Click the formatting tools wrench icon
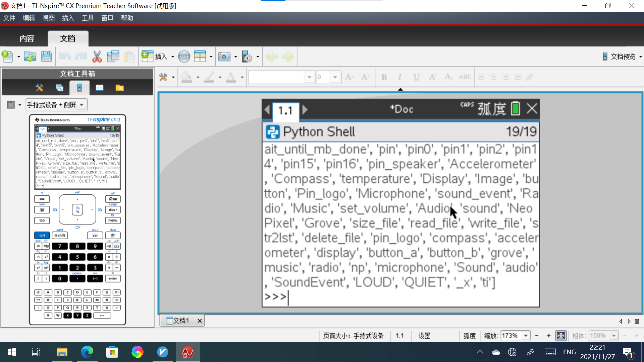 coord(163,77)
